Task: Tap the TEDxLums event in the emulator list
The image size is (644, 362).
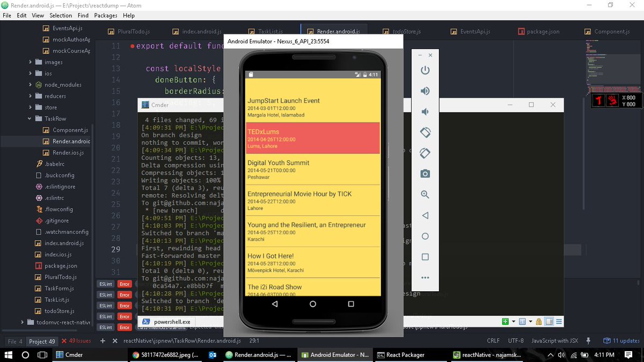Action: (x=313, y=138)
